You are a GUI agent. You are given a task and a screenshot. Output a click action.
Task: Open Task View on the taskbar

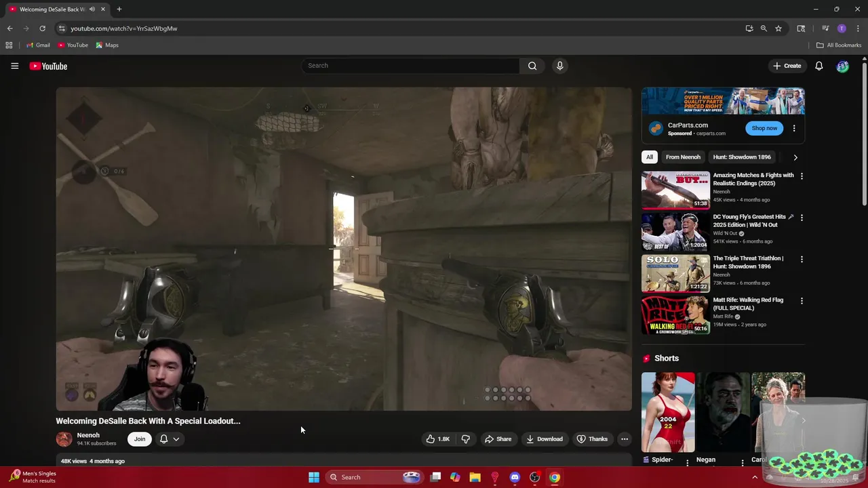pyautogui.click(x=435, y=477)
